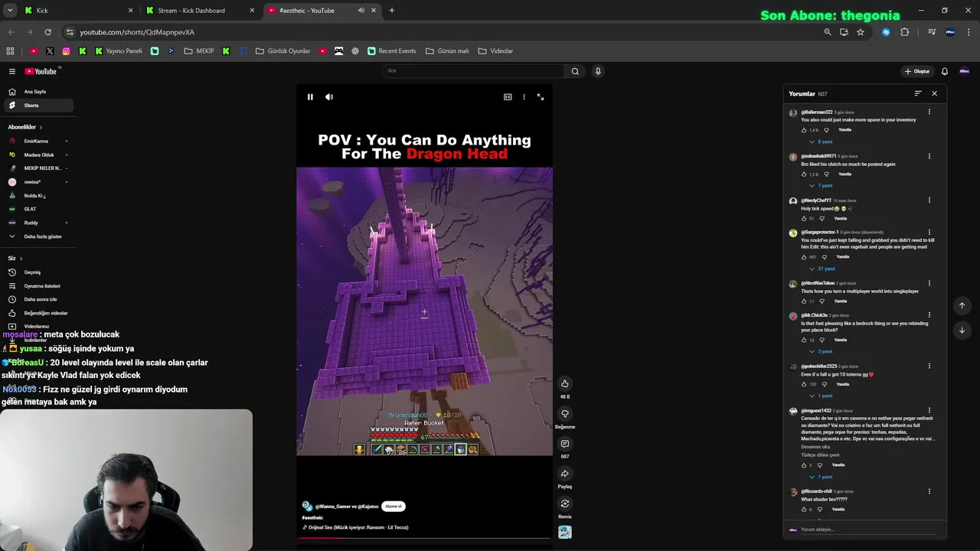Seek on the Short's red progress bar

[x=424, y=537]
